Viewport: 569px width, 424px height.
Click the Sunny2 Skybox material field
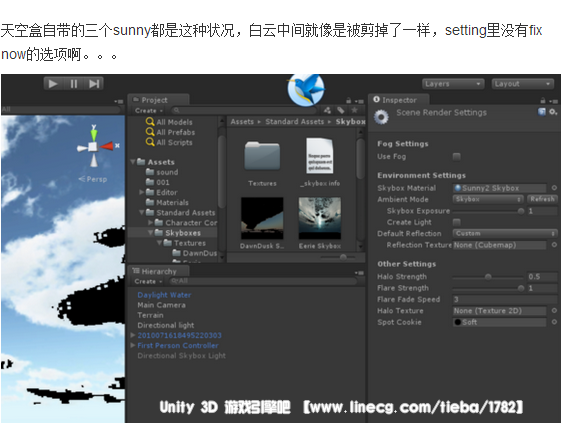click(x=500, y=188)
